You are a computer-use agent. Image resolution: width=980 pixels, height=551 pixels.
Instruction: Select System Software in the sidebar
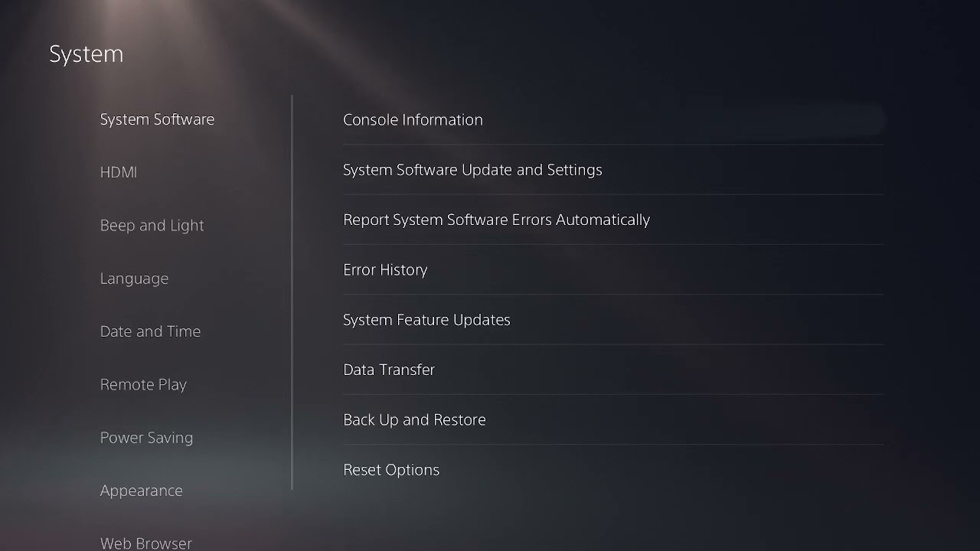pyautogui.click(x=157, y=119)
